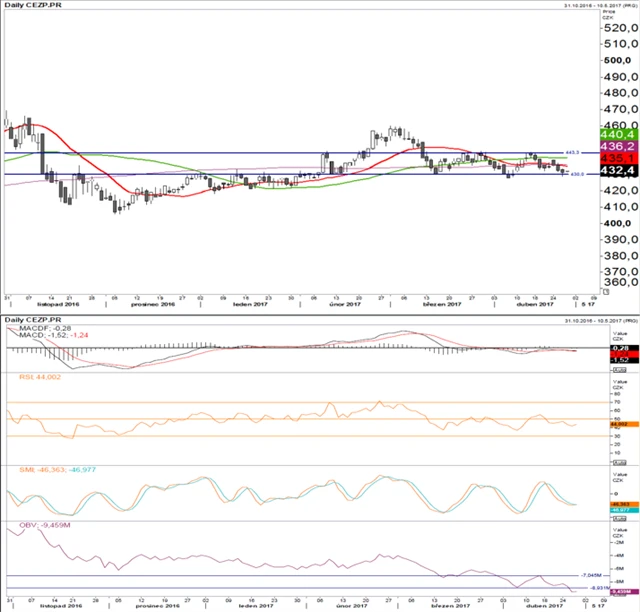
Task: Click the -7,045M line label in OBV panel
Action: click(x=592, y=576)
